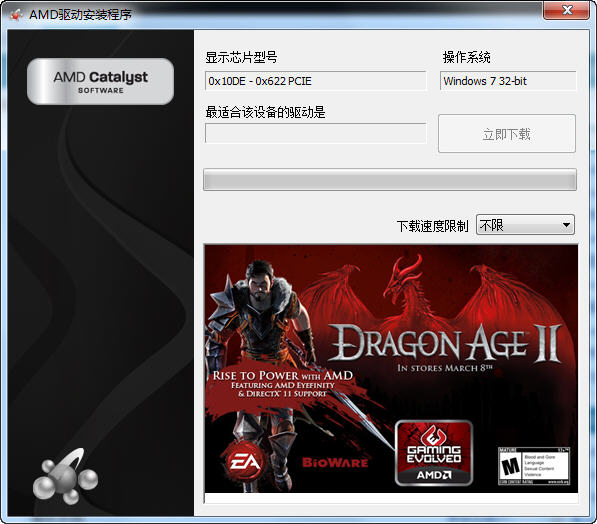
Task: Click the BioWare logo in the banner
Action: coord(335,463)
